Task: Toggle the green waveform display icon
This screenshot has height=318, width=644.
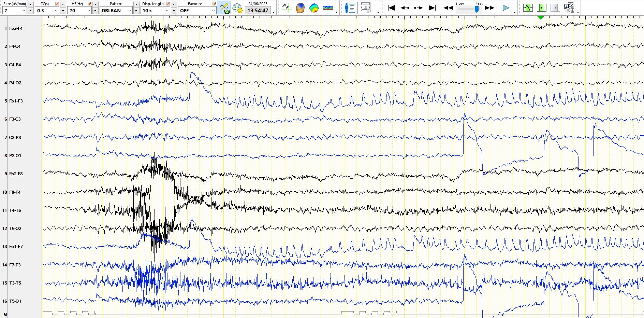Action: 528,8
